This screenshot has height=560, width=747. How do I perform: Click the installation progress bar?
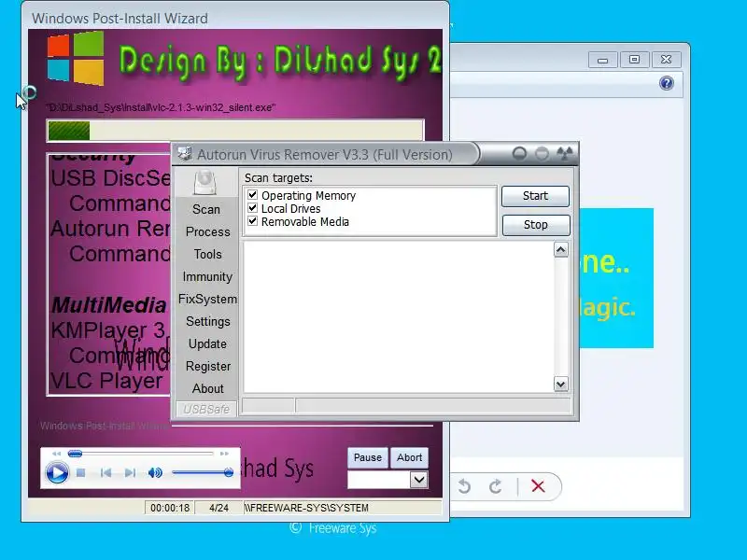[x=235, y=131]
